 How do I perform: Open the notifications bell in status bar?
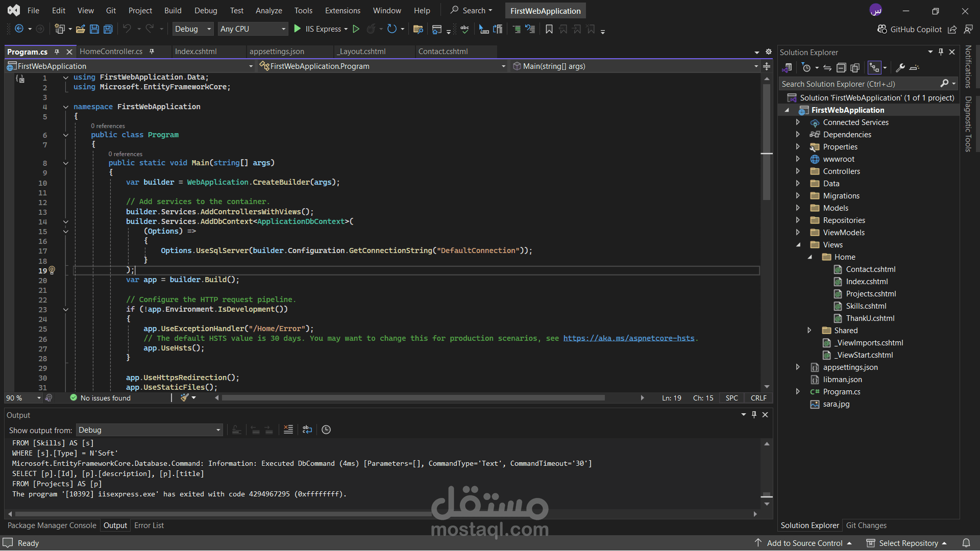coord(966,543)
